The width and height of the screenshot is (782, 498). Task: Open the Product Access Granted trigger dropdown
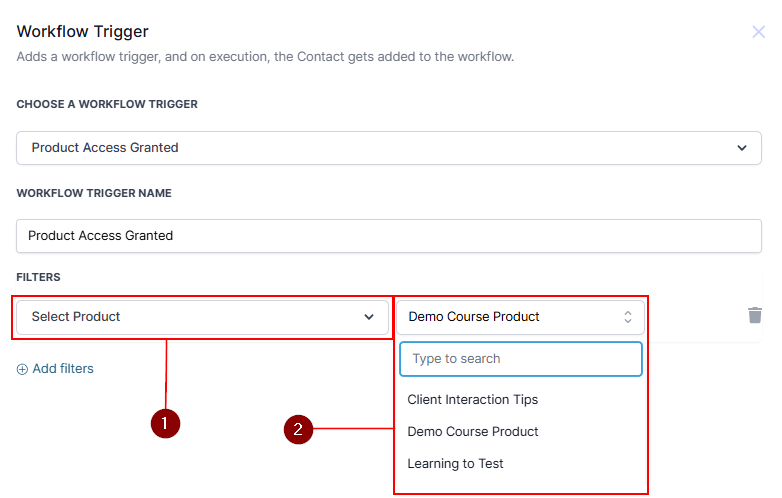tap(388, 148)
